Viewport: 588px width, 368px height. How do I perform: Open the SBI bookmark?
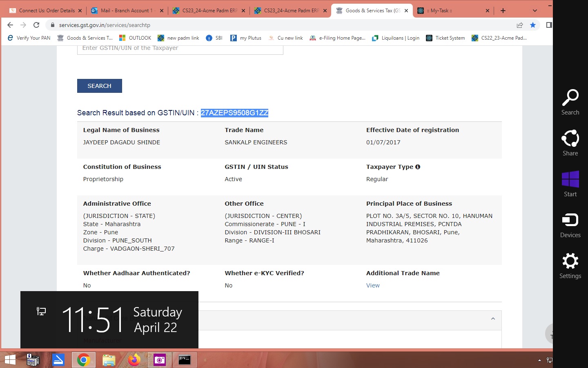click(214, 38)
